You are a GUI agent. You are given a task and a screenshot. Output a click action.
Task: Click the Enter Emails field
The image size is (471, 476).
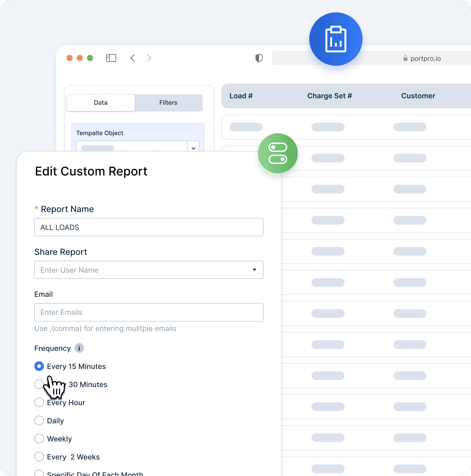(x=149, y=312)
